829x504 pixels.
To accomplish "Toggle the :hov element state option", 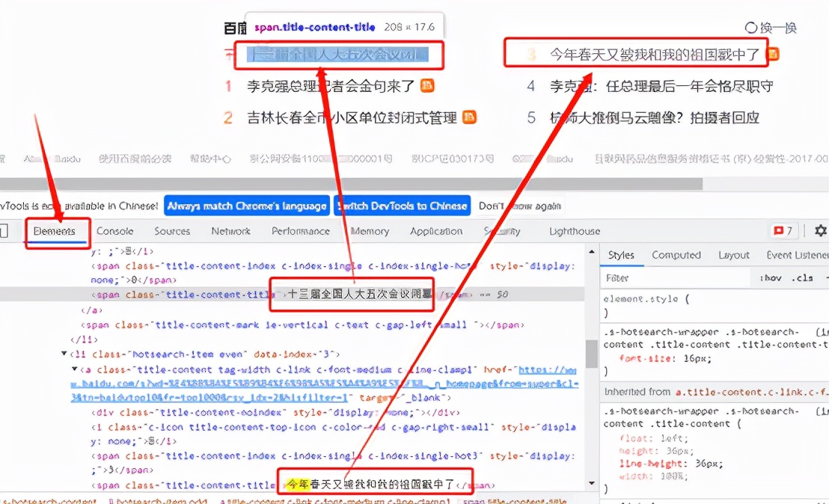I will click(x=771, y=278).
